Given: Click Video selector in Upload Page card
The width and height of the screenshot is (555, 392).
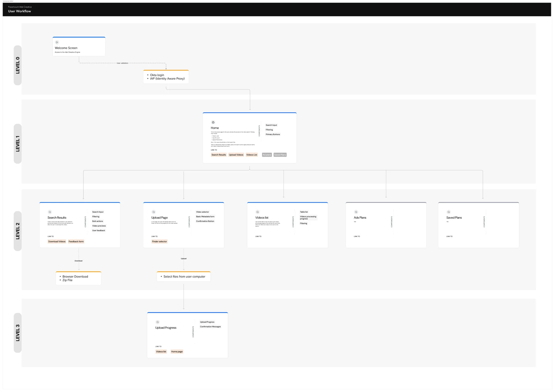Looking at the screenshot, I should point(203,212).
